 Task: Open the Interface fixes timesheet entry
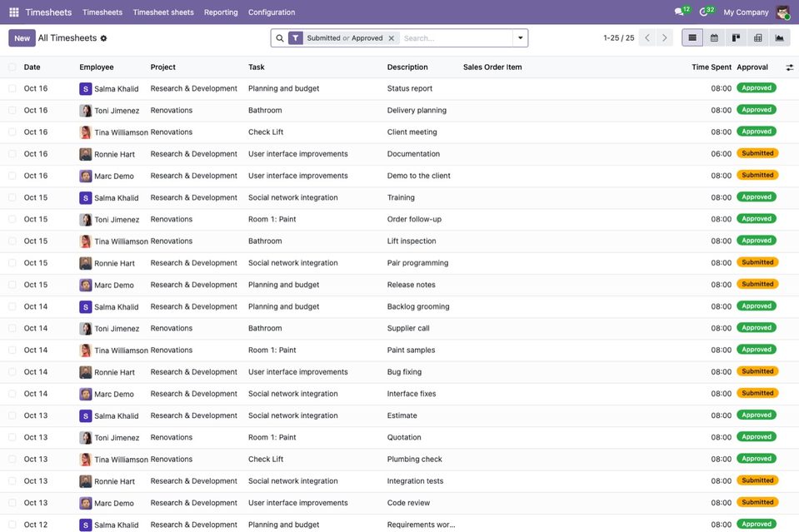[x=400, y=394]
